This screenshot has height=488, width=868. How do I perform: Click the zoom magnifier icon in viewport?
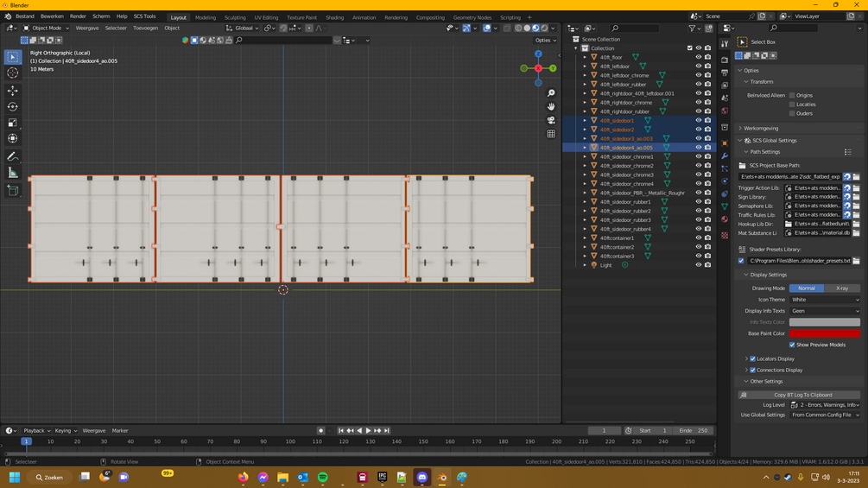point(551,93)
